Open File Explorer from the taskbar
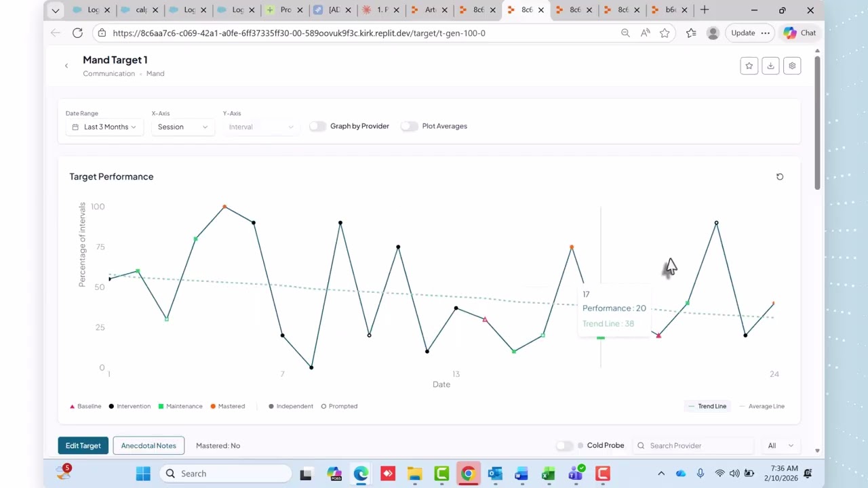The height and width of the screenshot is (488, 868). click(414, 474)
